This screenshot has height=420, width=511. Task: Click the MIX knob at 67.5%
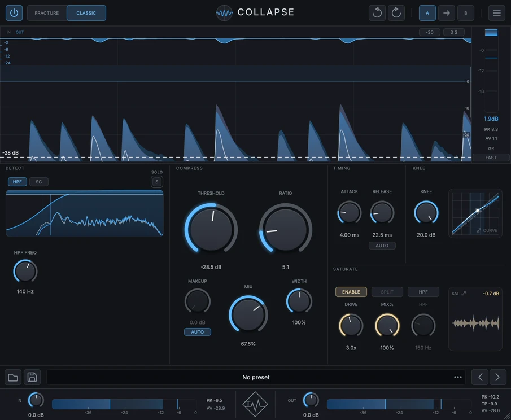pyautogui.click(x=248, y=314)
